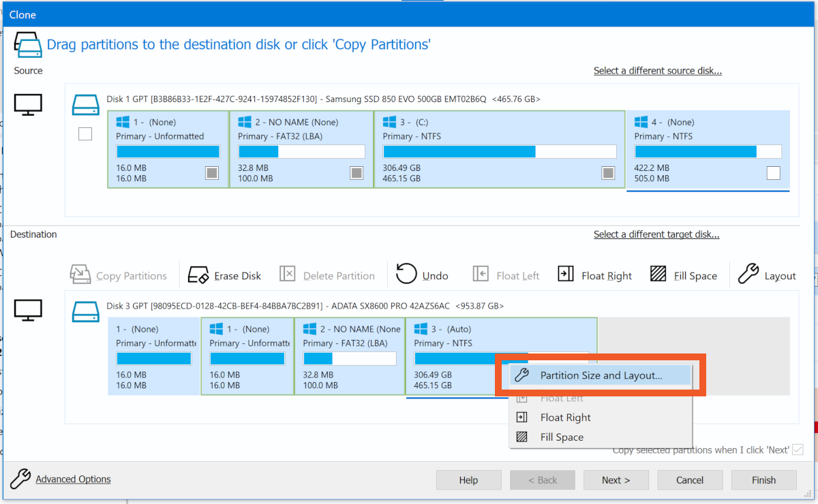Click the source Disk 1 drive icon
The height and width of the screenshot is (504, 818).
86,104
